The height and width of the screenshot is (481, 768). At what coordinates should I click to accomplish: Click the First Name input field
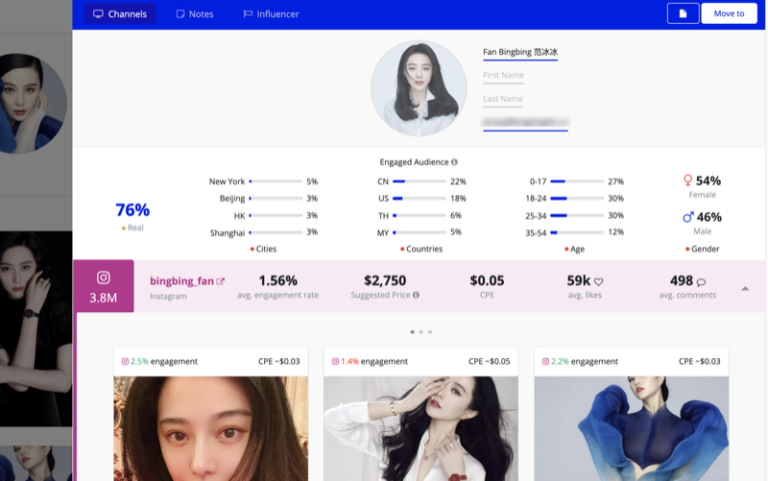pyautogui.click(x=503, y=75)
